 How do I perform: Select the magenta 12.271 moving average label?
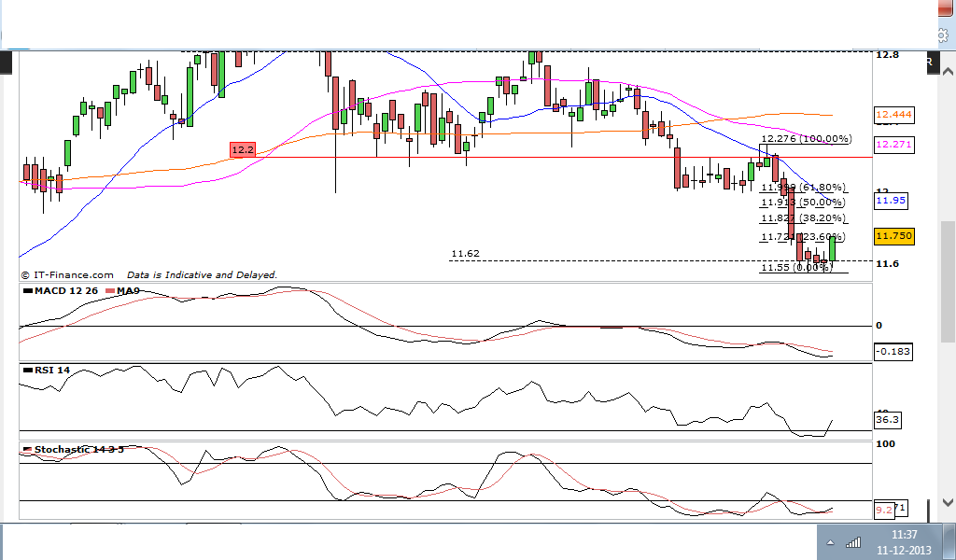(893, 145)
